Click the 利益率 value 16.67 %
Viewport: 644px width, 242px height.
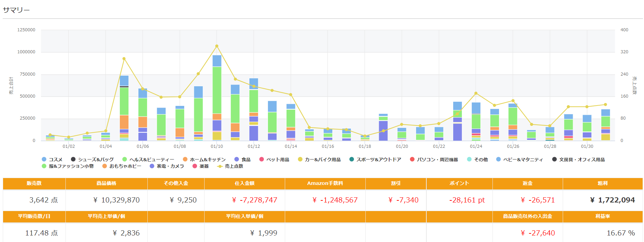tap(621, 233)
